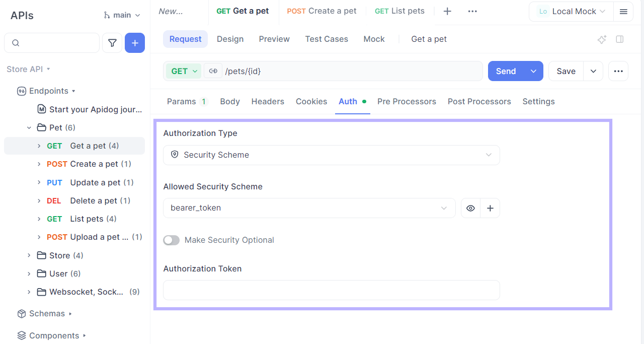Show the bearer_token scheme with eye icon
Viewport: 644px width, 344px height.
click(470, 208)
